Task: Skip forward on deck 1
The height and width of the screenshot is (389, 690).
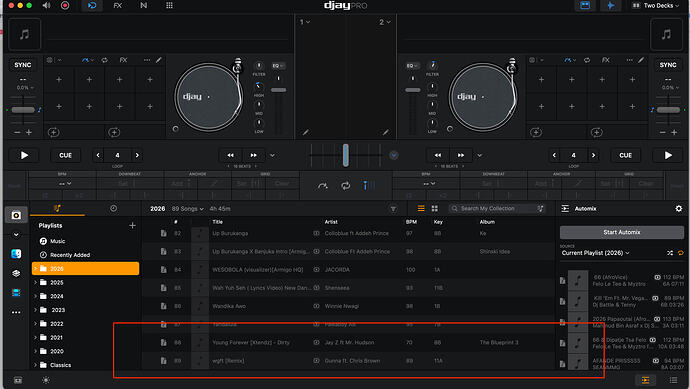Action: [253, 155]
